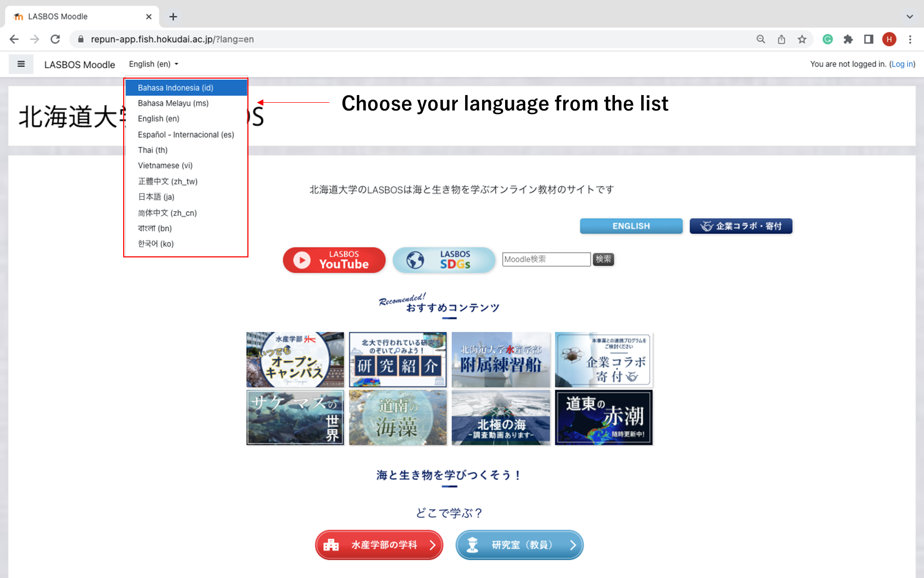The image size is (924, 578).
Task: Close the LASBOS Moodle tab
Action: (149, 16)
